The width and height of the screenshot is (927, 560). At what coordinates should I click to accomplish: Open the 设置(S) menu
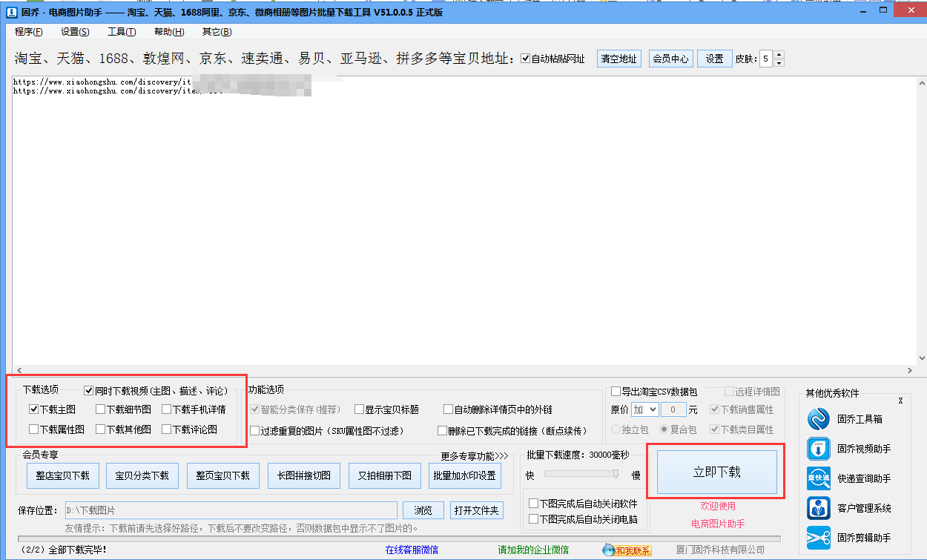[x=75, y=32]
